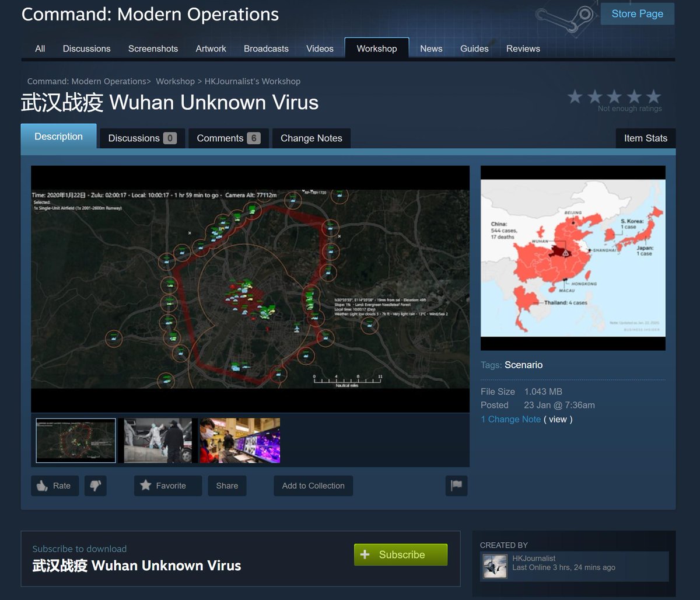Click the Command: Modern Operations title
Screen dimensions: 700x600
coord(150,14)
